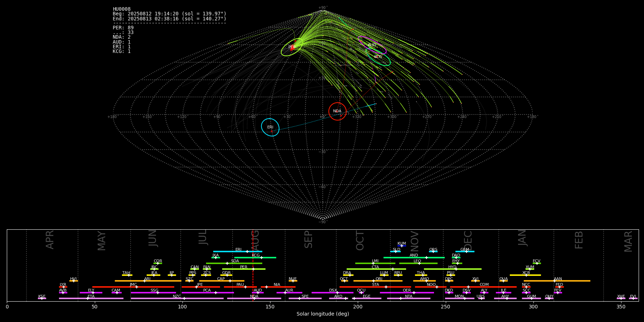The image size is (644, 322).
Task: Click the DEC month label in timeline
Action: click(468, 241)
